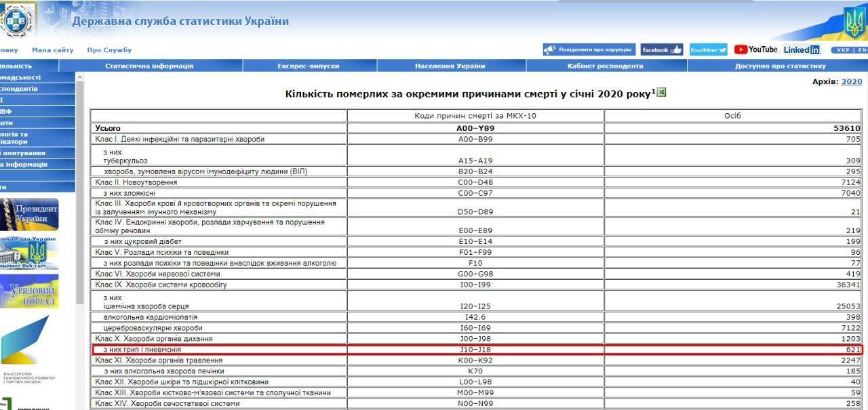
Task: Open the 'Президент України' banner
Action: [29, 214]
